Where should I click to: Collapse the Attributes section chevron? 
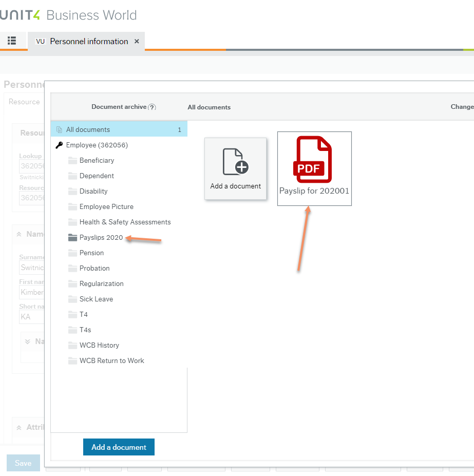click(x=19, y=427)
